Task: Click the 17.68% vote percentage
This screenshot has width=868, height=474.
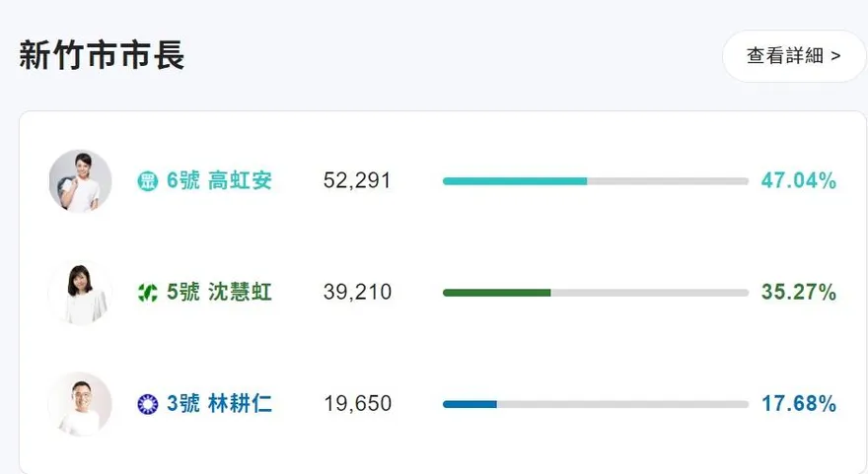Action: [798, 404]
